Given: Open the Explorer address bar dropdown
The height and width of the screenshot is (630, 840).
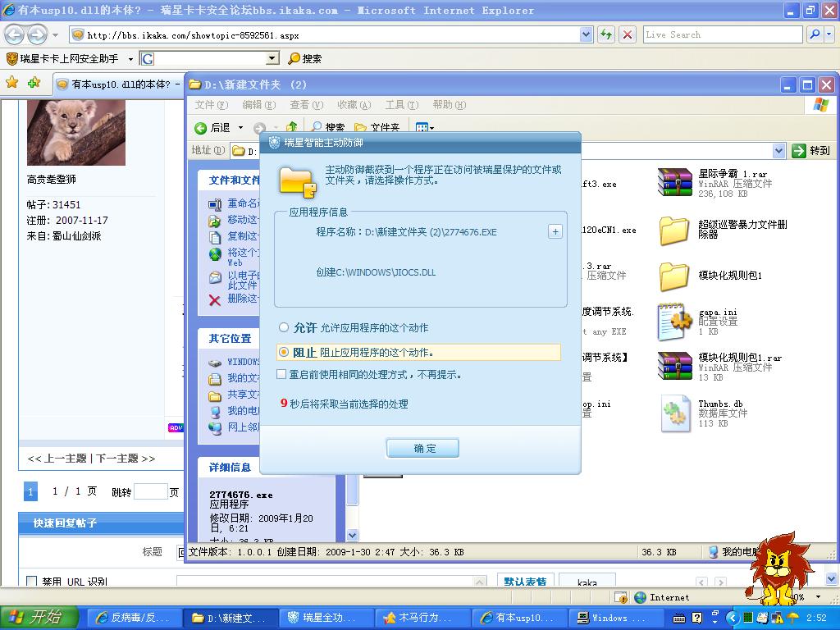Looking at the screenshot, I should click(779, 151).
